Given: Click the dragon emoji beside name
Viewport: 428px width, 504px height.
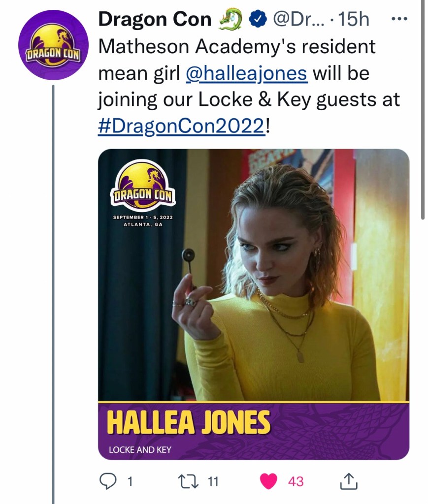Looking at the screenshot, I should click(230, 19).
